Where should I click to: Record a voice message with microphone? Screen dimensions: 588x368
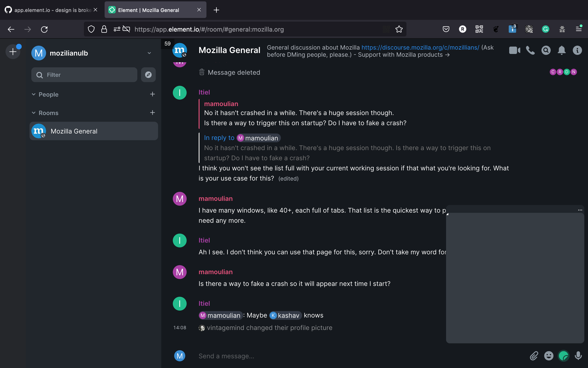pyautogui.click(x=578, y=356)
